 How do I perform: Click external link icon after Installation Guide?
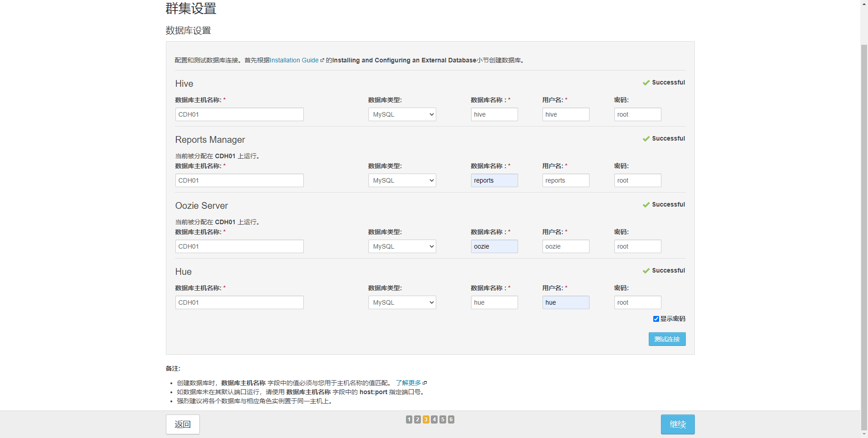322,60
